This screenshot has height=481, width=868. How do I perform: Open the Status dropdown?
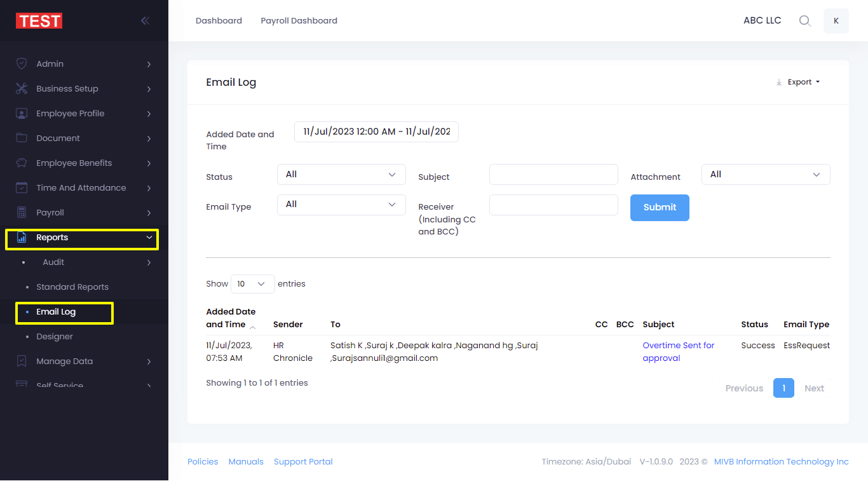pos(341,175)
